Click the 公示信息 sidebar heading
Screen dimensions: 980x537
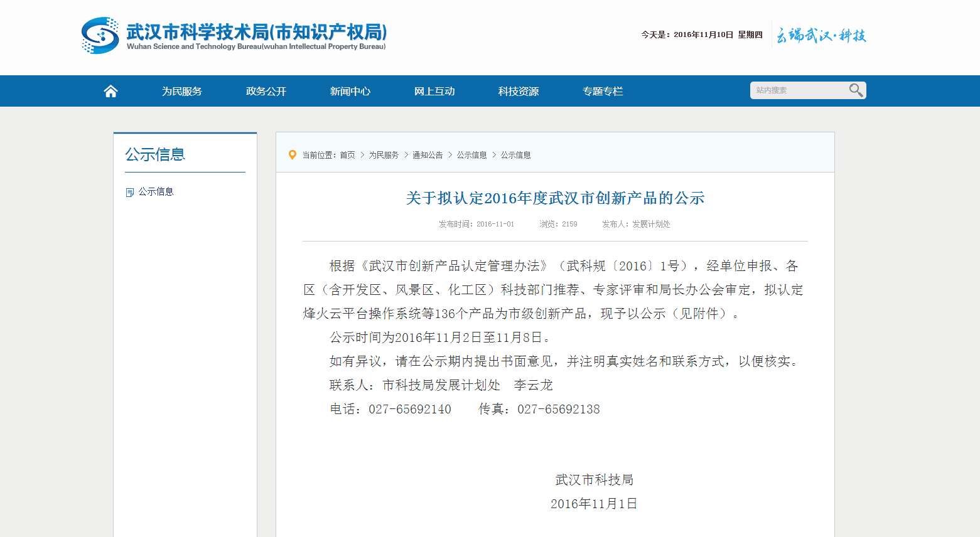(x=155, y=154)
